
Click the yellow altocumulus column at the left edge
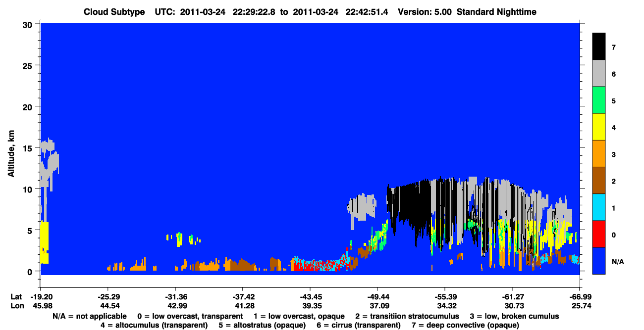point(44,242)
